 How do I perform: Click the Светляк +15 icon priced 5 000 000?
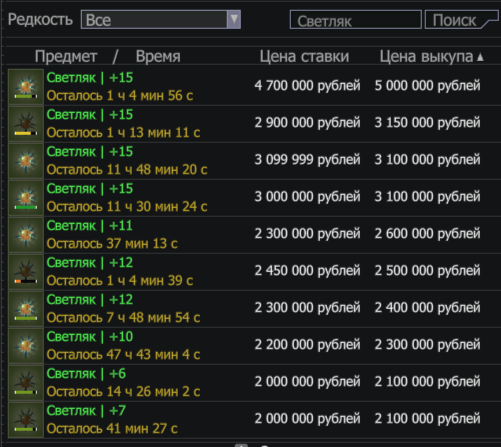coord(26,87)
